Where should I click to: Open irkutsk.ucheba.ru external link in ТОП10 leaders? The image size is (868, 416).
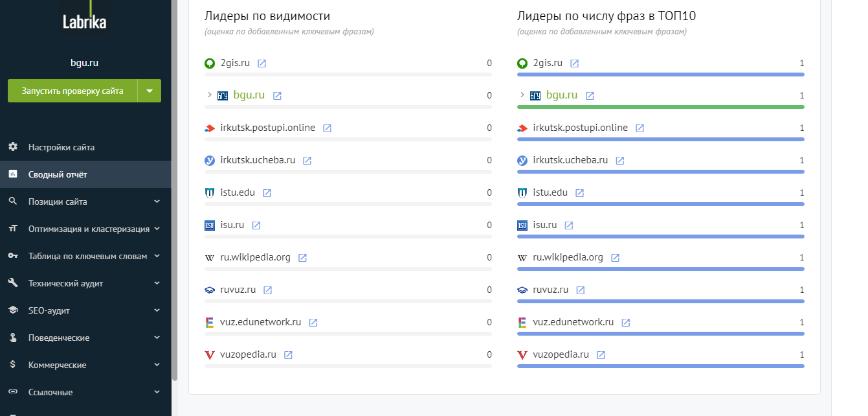pyautogui.click(x=620, y=161)
